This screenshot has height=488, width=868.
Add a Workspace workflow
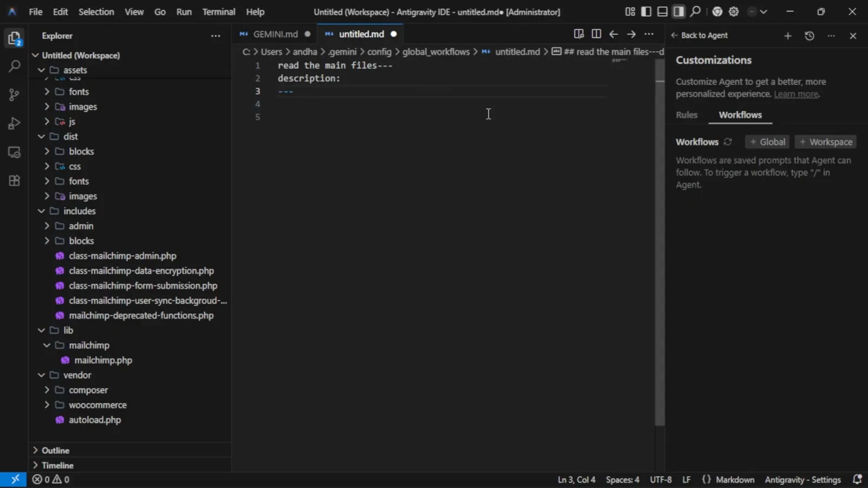pos(826,142)
